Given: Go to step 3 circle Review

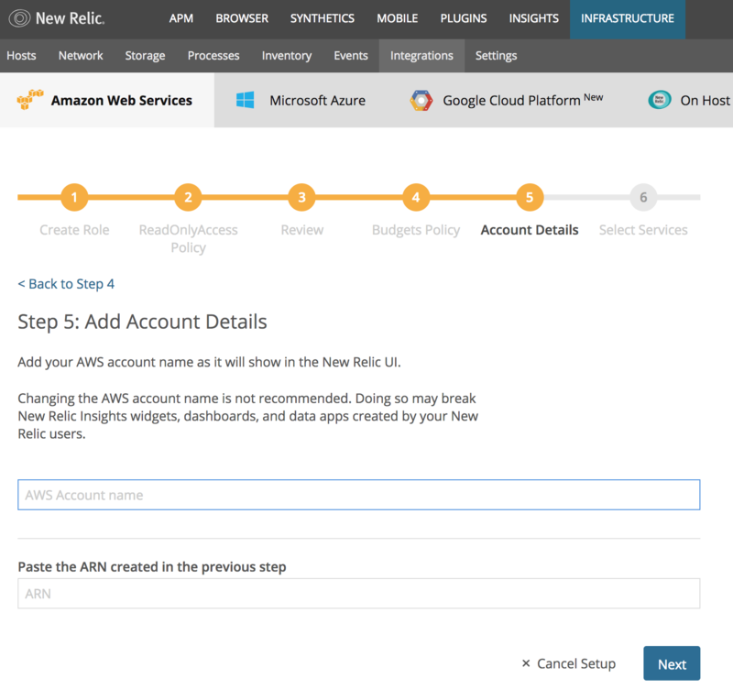Looking at the screenshot, I should click(302, 197).
